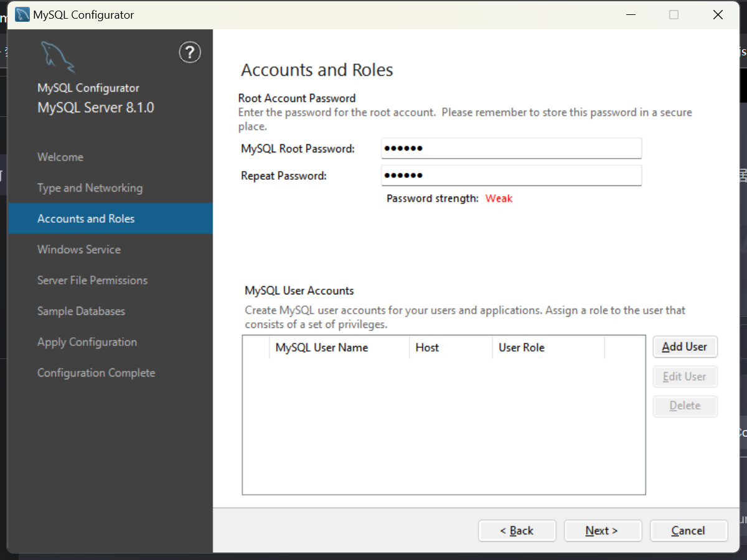This screenshot has height=560, width=747.
Task: Sort by MySQL User Name column header
Action: tap(339, 348)
